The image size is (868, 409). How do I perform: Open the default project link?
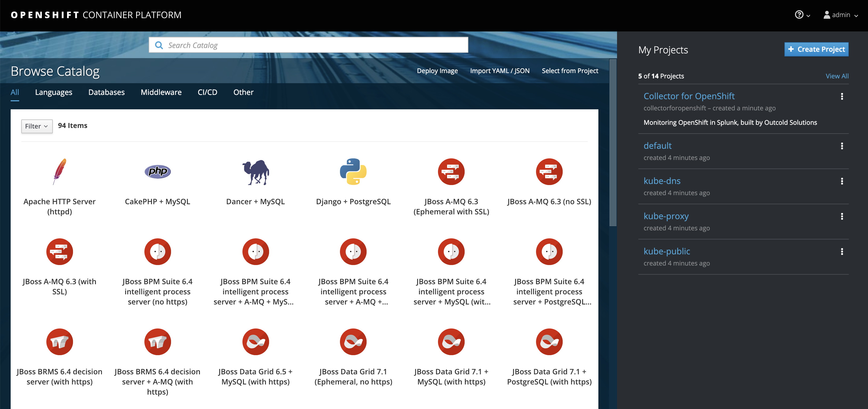[658, 146]
